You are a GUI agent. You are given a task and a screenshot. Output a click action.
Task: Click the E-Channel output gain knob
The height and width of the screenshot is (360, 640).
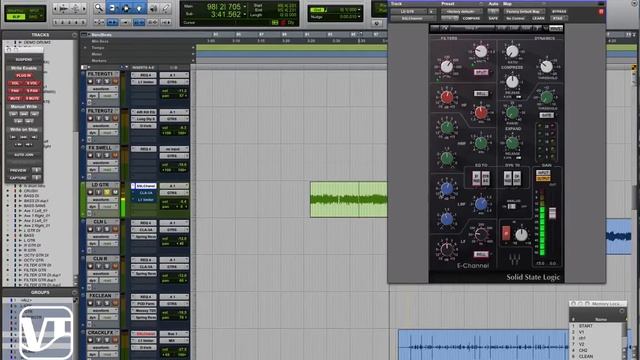coord(522,234)
